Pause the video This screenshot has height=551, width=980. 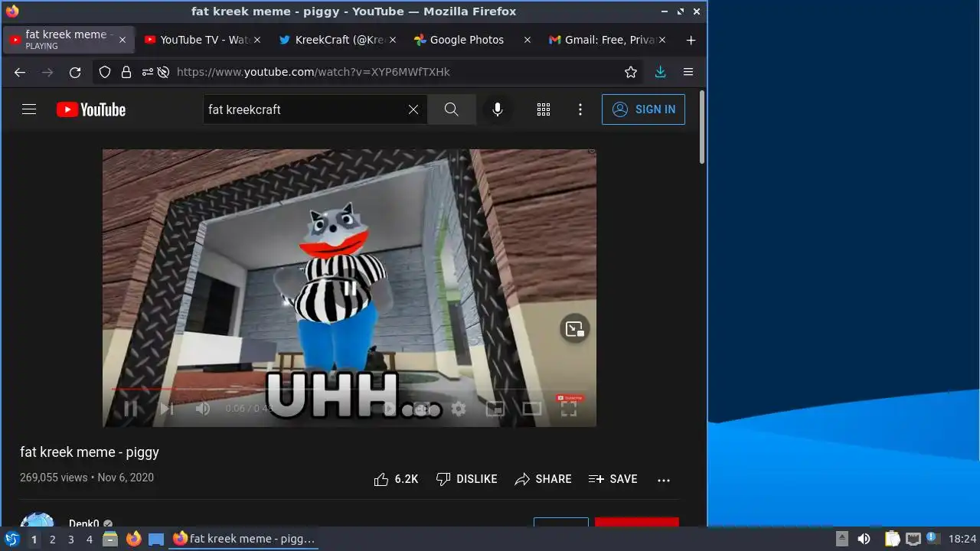(131, 409)
